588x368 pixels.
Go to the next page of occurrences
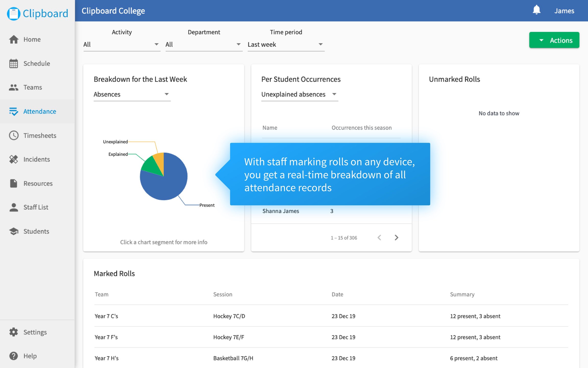pyautogui.click(x=396, y=238)
